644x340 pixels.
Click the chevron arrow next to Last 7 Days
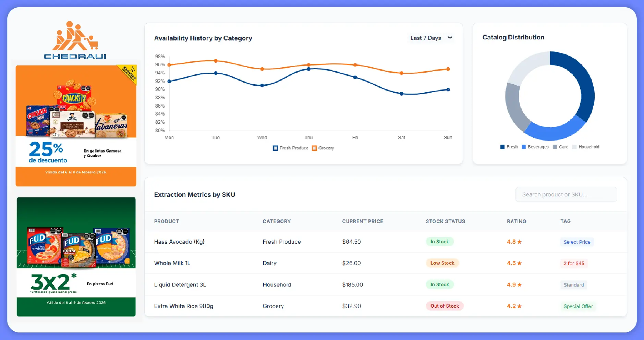pos(450,38)
